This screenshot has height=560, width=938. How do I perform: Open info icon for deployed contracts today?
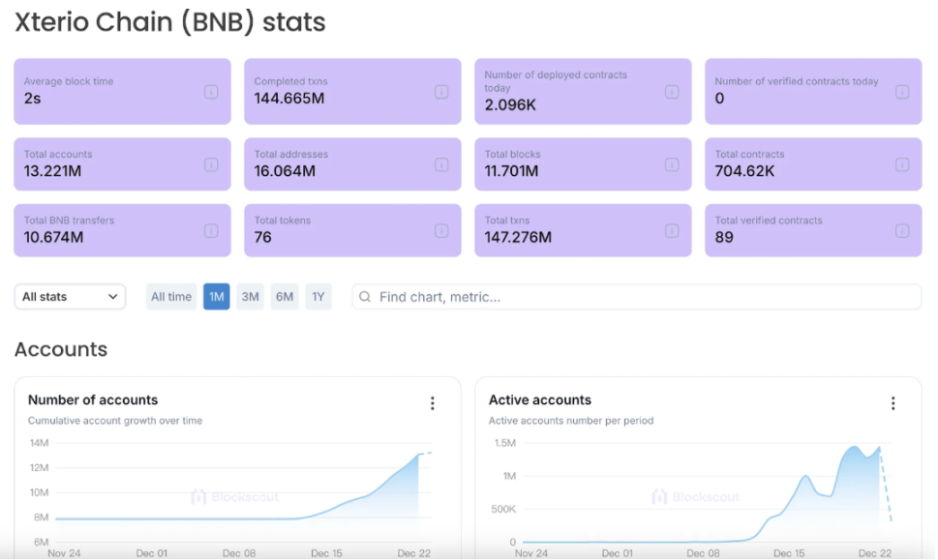[x=672, y=92]
